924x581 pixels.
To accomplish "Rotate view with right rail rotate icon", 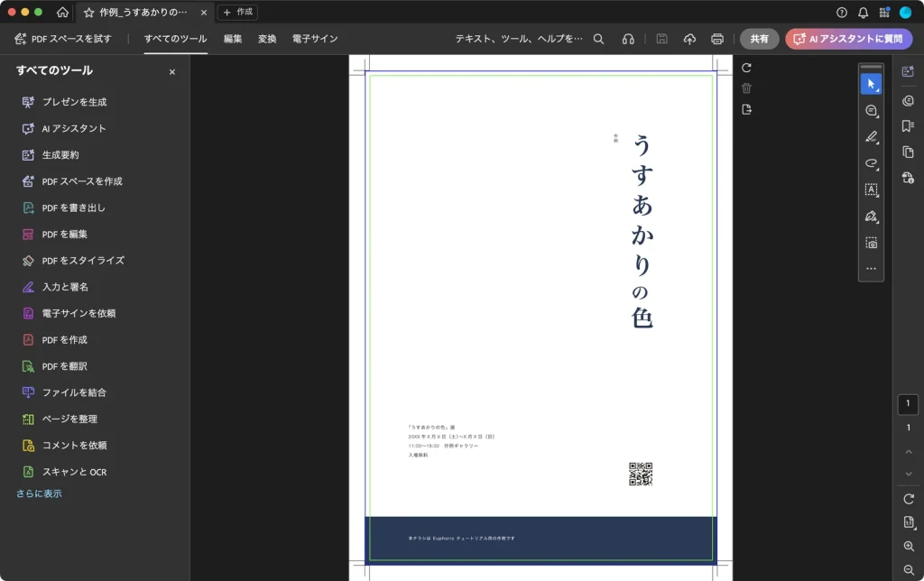I will (909, 499).
